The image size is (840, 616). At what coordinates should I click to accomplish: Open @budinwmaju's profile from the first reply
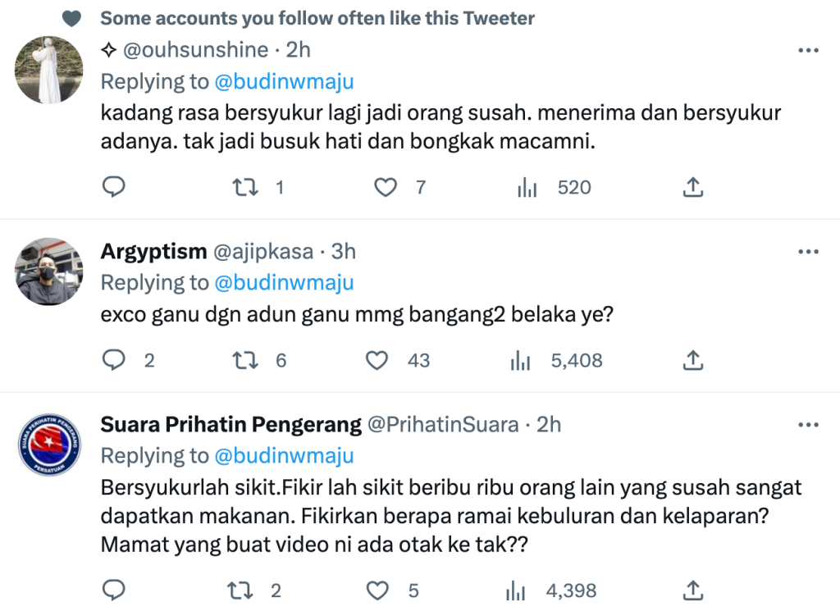[284, 81]
